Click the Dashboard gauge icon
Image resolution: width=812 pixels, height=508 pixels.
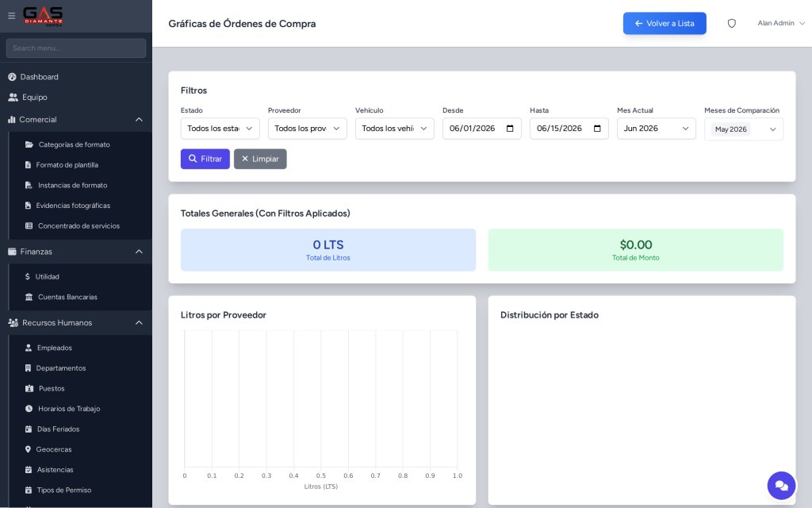13,77
